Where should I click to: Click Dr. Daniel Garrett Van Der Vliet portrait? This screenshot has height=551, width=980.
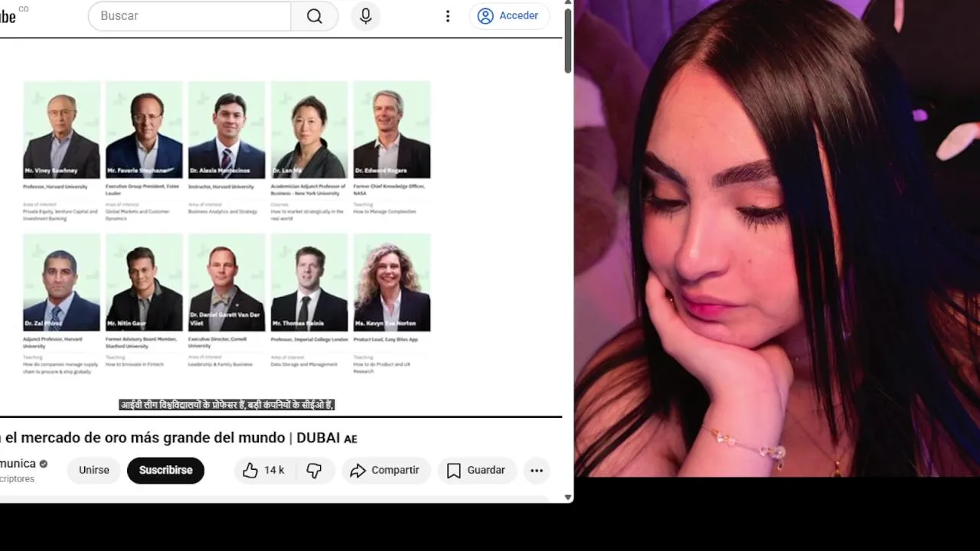pyautogui.click(x=227, y=282)
